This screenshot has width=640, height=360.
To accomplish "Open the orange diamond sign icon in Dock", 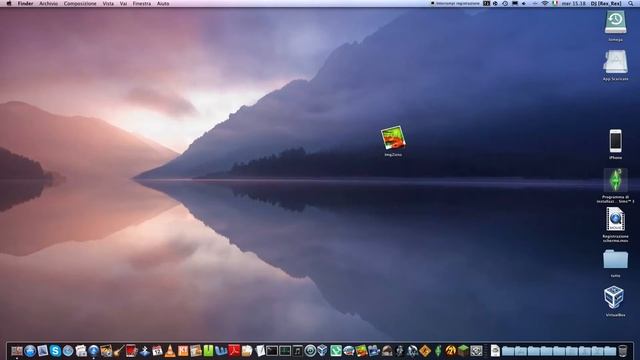I will tap(425, 351).
